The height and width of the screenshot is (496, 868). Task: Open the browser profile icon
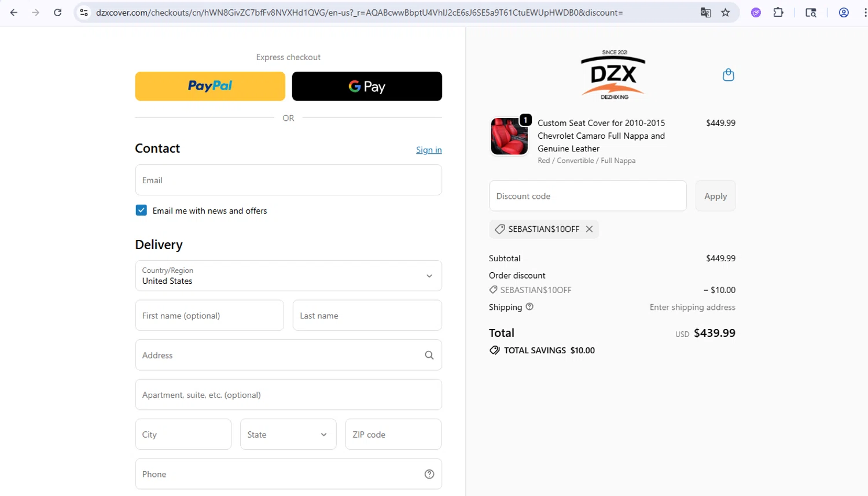tap(844, 12)
